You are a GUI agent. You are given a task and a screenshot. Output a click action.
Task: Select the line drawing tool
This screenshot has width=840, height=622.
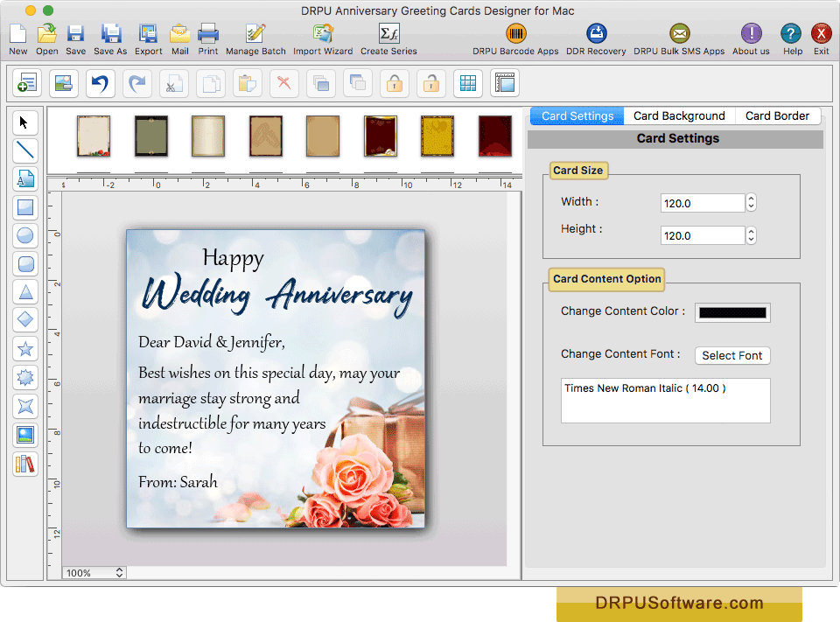(25, 150)
